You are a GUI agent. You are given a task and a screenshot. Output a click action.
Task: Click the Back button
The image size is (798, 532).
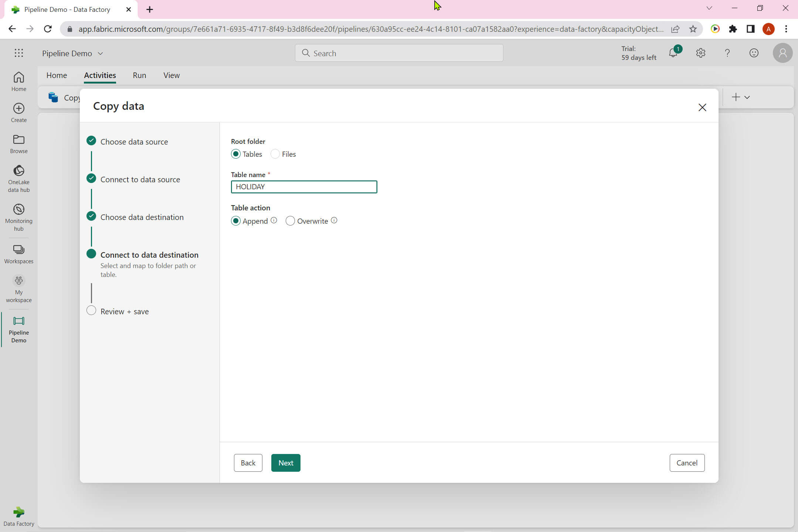coord(248,463)
